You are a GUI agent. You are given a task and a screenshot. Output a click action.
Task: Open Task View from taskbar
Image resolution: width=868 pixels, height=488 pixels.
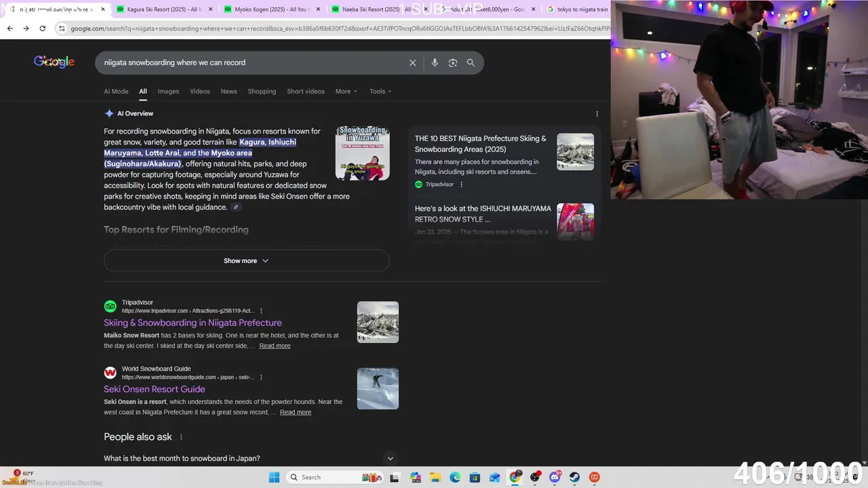[395, 477]
